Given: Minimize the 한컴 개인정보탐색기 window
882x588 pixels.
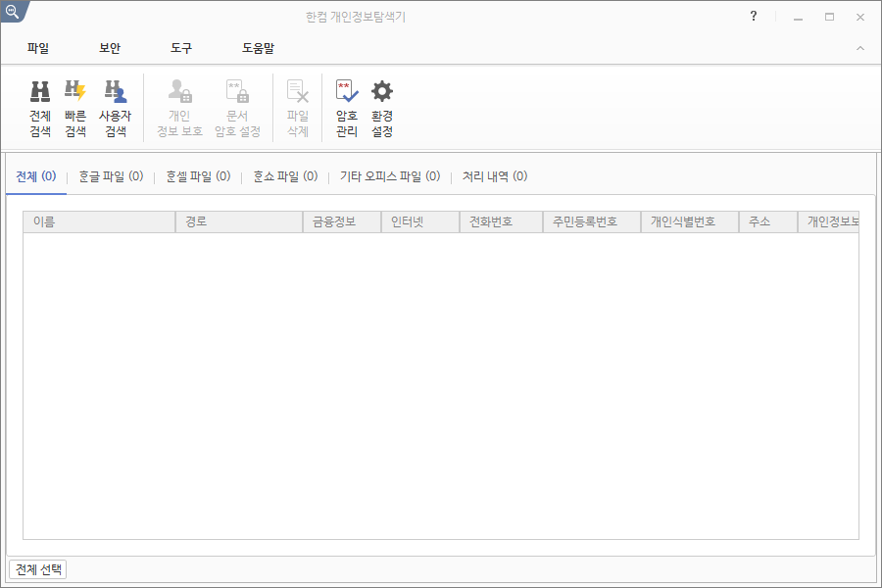Looking at the screenshot, I should 798,18.
